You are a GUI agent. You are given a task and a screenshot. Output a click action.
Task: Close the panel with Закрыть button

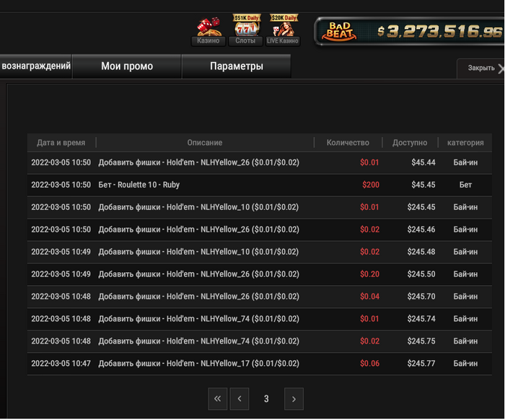coord(481,69)
